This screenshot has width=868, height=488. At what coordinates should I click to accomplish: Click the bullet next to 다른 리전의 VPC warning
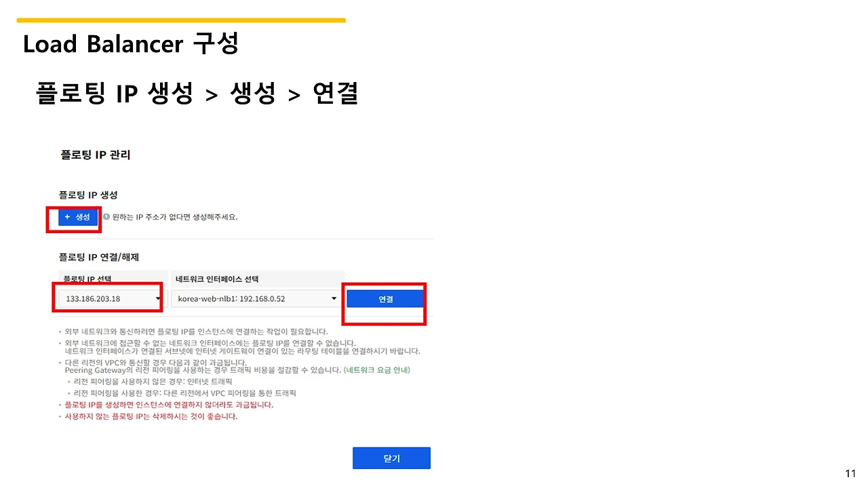tap(60, 364)
